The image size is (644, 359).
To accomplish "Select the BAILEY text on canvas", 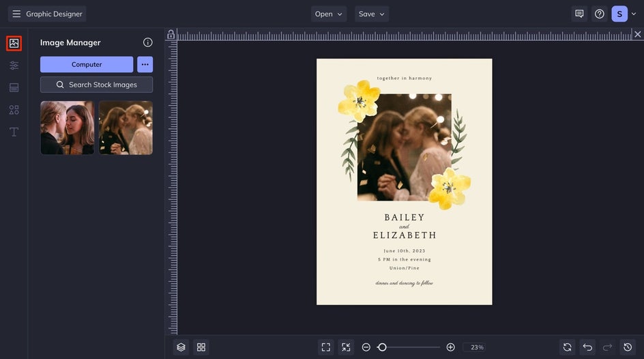I will pos(405,217).
